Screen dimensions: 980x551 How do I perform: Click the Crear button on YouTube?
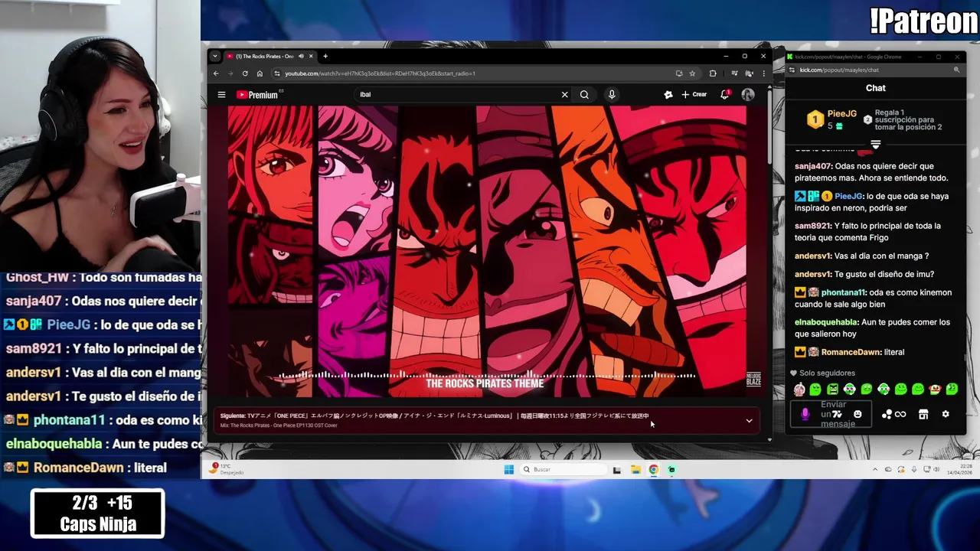tap(694, 95)
